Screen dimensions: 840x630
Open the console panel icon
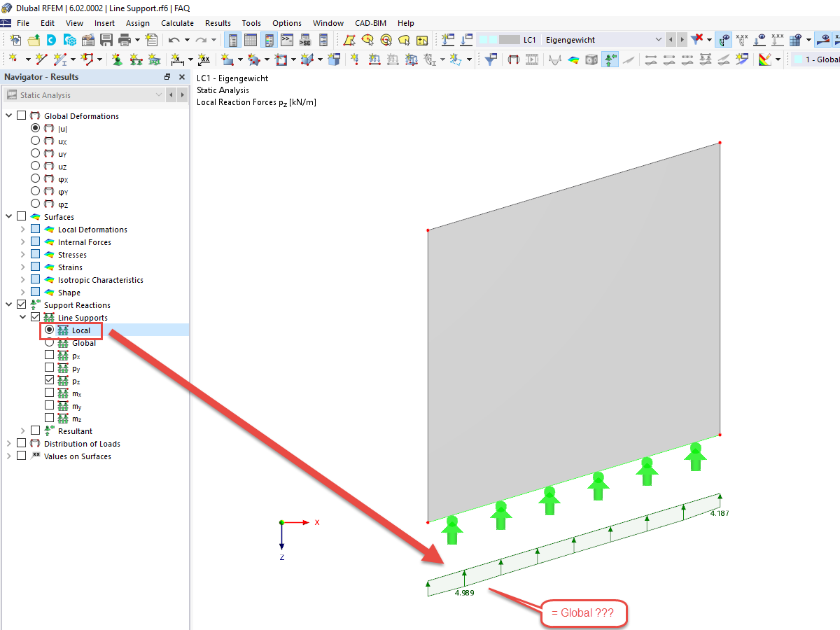click(286, 40)
